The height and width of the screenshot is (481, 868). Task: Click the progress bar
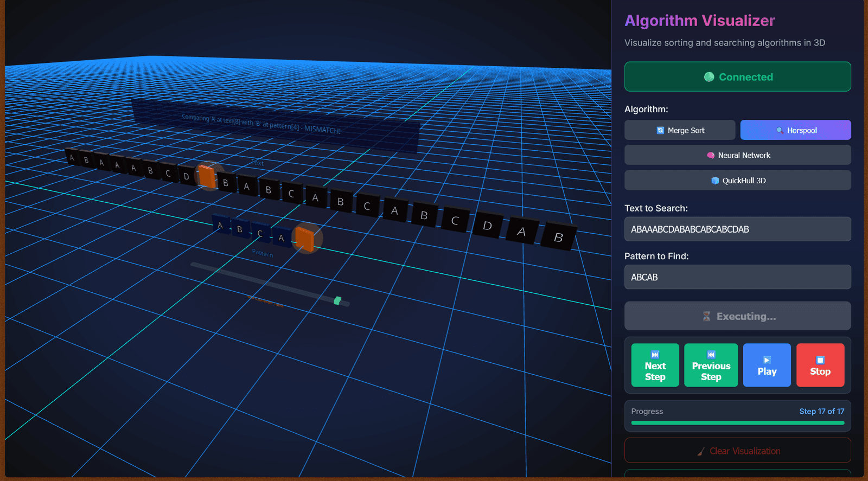tap(738, 423)
